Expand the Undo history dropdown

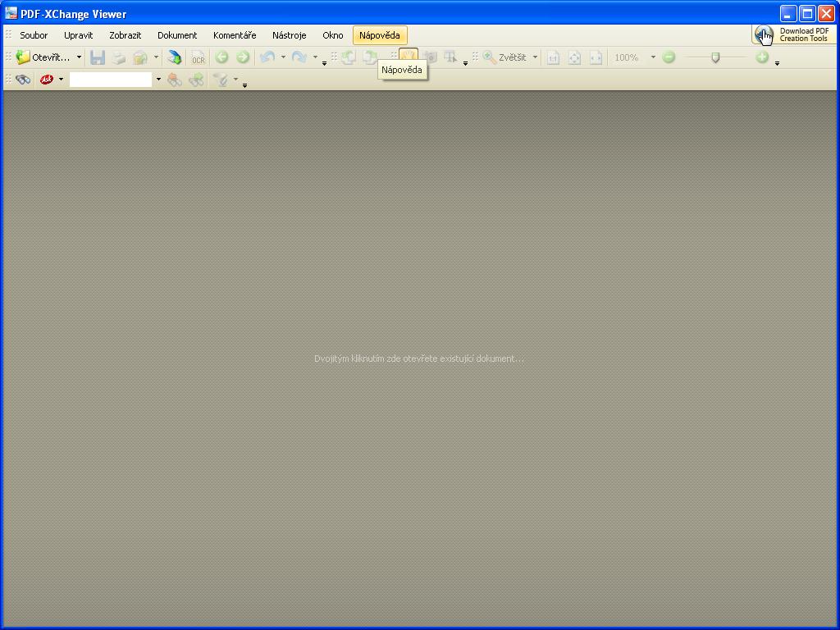click(283, 57)
